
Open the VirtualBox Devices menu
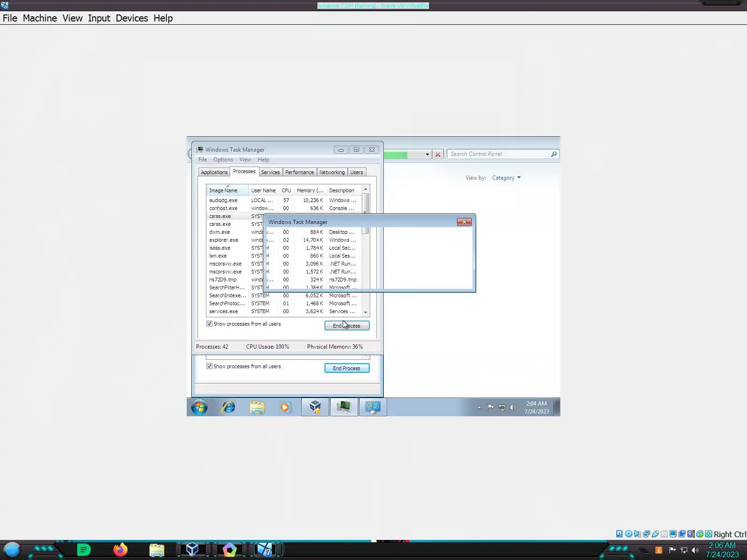click(132, 18)
